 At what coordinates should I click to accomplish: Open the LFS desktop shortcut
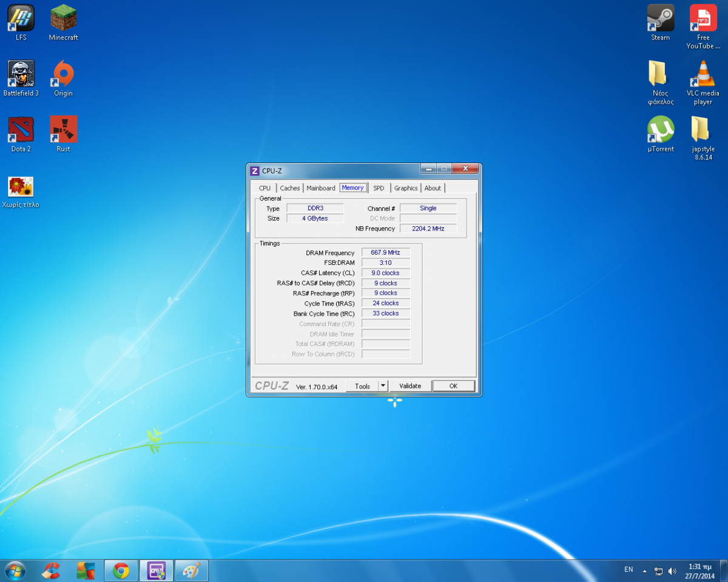(21, 22)
